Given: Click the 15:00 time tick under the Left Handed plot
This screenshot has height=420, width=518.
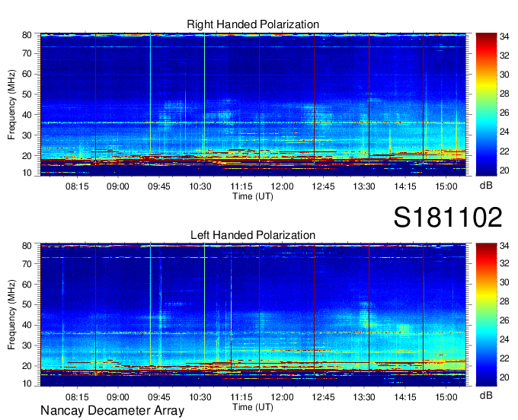Looking at the screenshot, I should tap(446, 397).
